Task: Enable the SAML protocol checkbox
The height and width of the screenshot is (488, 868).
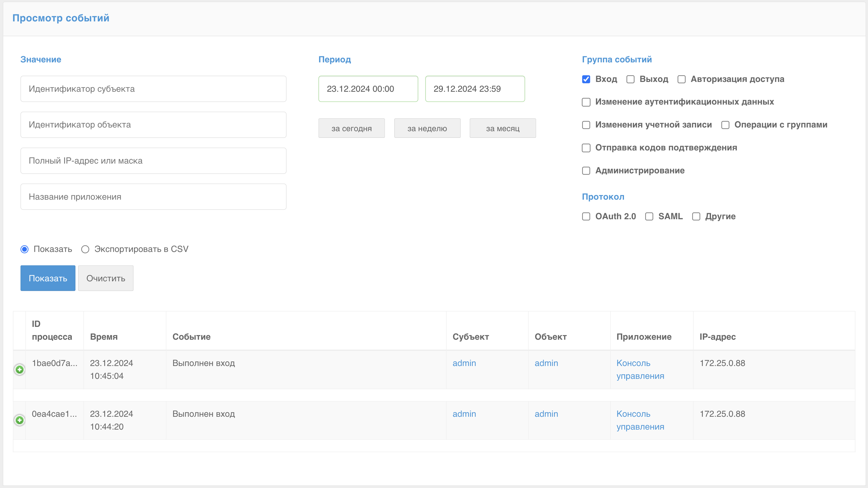Action: (649, 216)
